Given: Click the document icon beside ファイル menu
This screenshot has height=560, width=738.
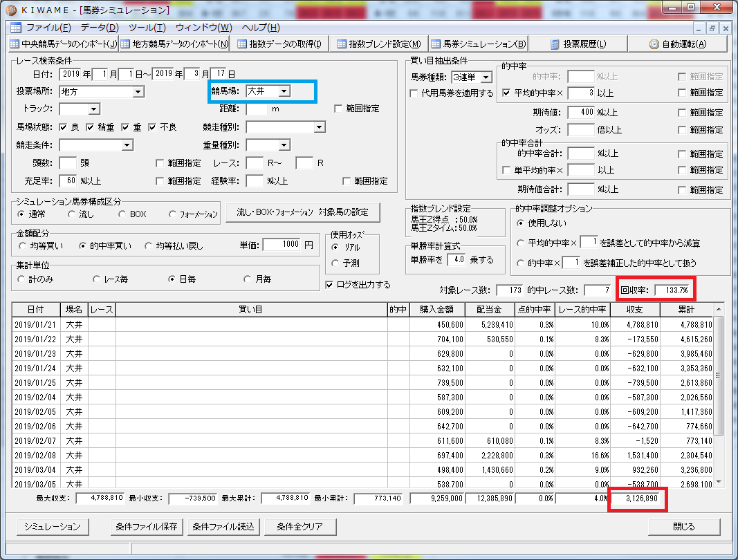Looking at the screenshot, I should point(15,27).
